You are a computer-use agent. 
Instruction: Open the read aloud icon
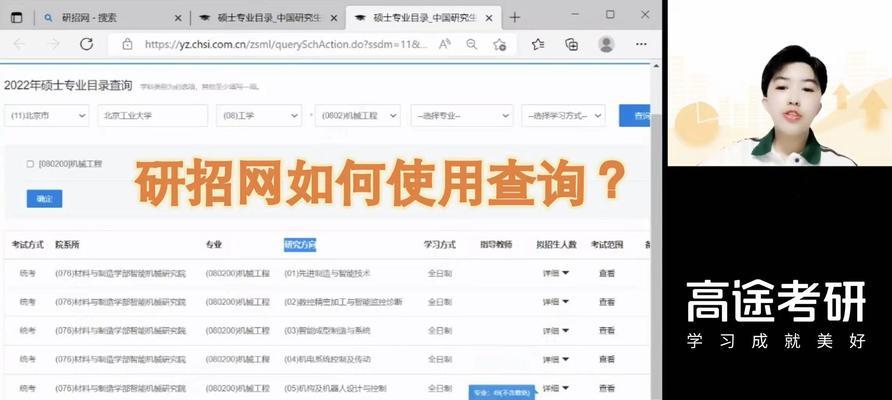point(445,44)
